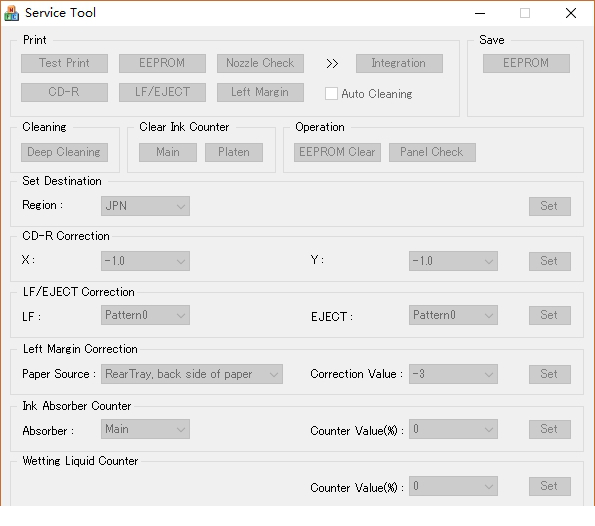This screenshot has width=595, height=526.
Task: Close the Service Tool window
Action: (571, 13)
